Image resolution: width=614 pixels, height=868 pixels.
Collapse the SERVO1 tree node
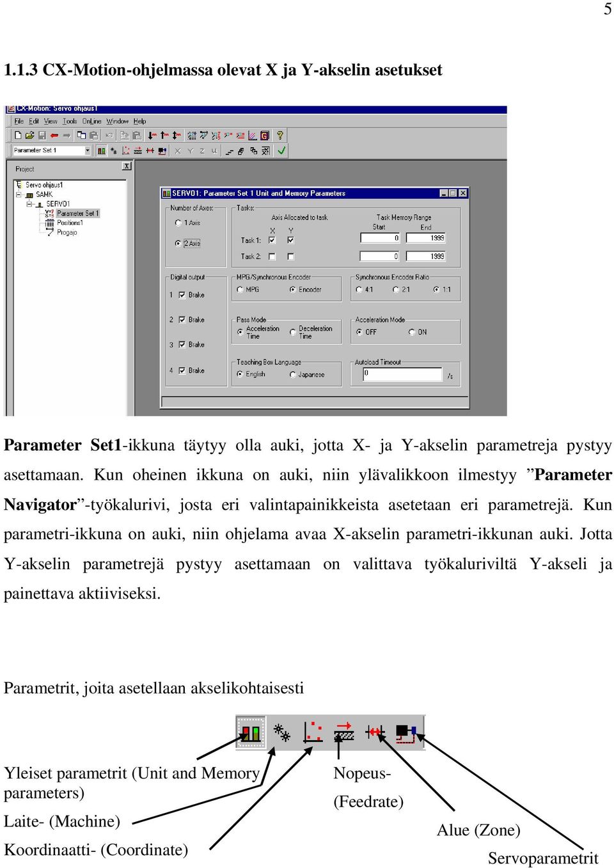tap(29, 204)
